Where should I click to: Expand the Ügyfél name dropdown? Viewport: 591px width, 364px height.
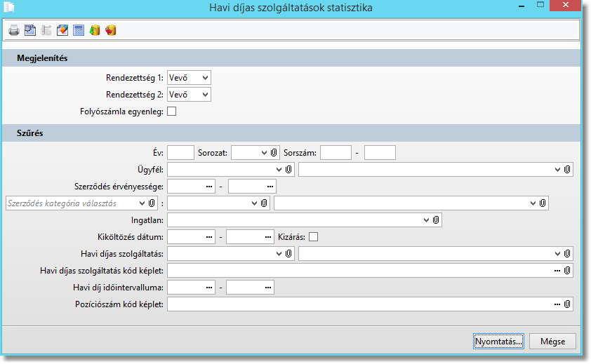557,170
